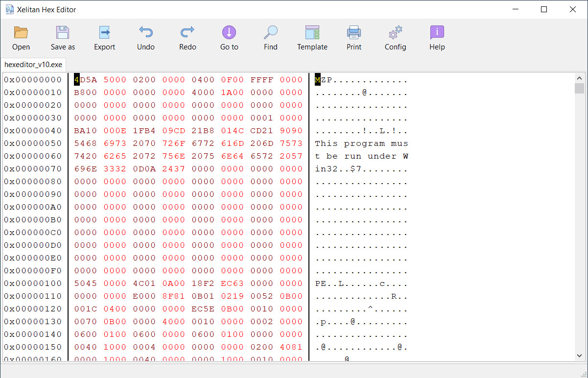Click offset 0x000000F0 address
The image size is (588, 378).
pos(33,271)
